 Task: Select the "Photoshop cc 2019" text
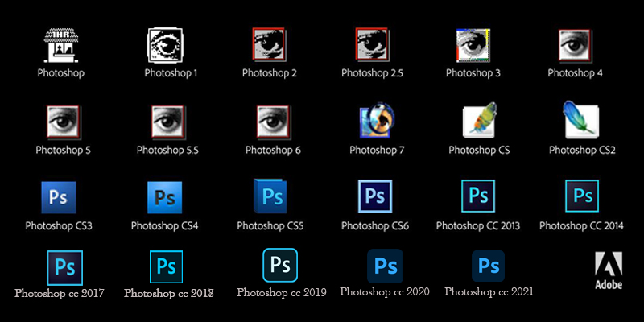[282, 292]
